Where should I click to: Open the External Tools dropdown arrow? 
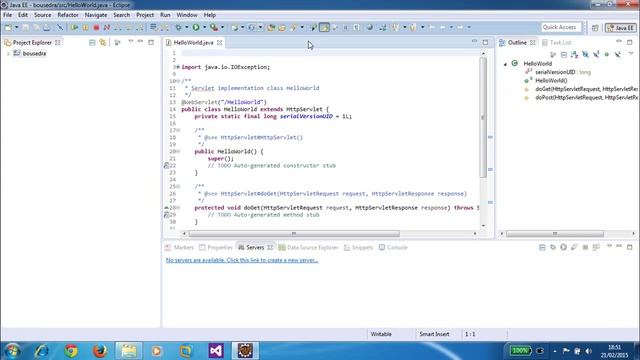[222, 27]
